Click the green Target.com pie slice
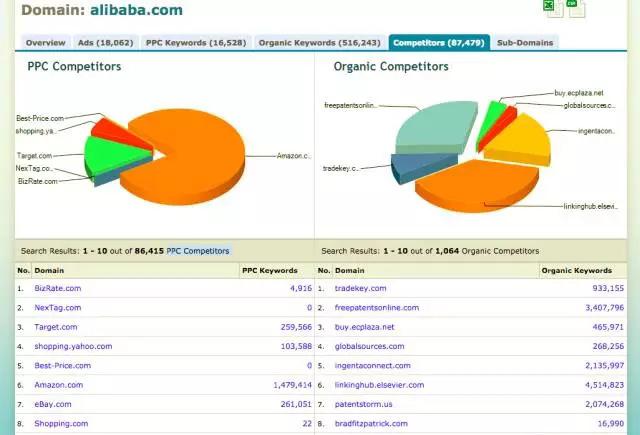This screenshot has height=435, width=640. point(114,154)
